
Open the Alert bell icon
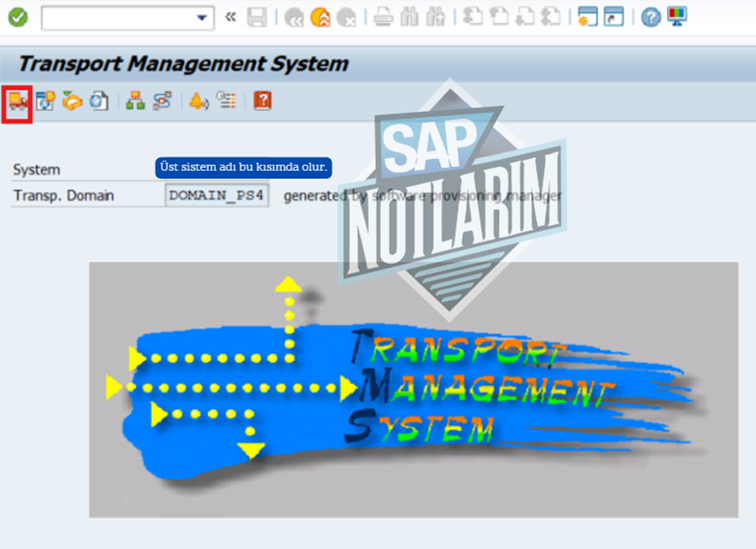(x=199, y=101)
